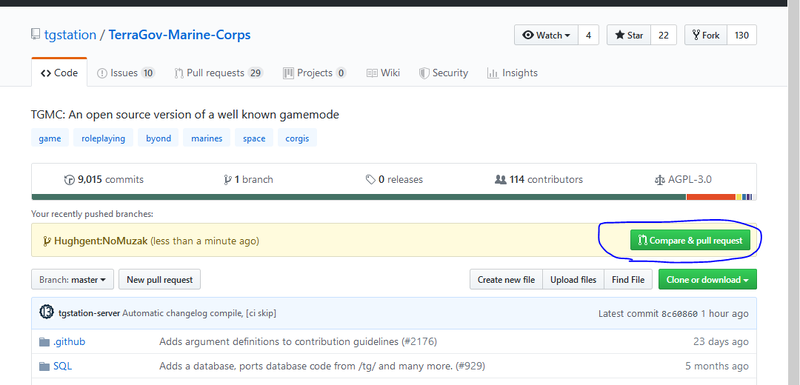
Task: Select the corgis topic tag
Action: (x=297, y=138)
